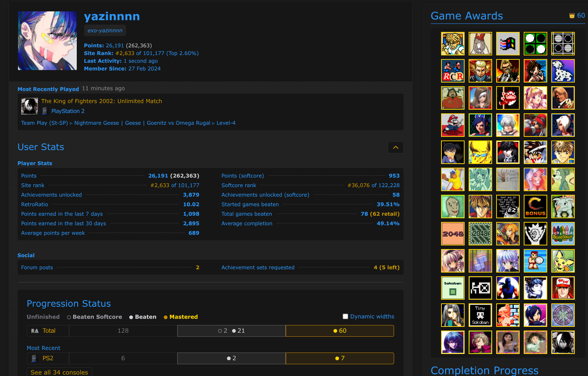Enable the Dynamic widths checkbox
The width and height of the screenshot is (588, 376).
[x=345, y=316]
